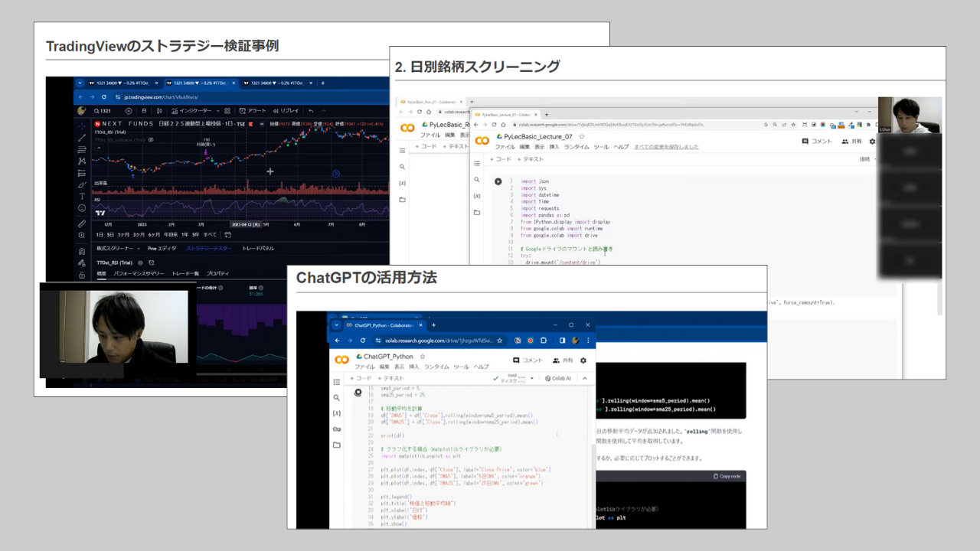Open パフォーマンスサマリー tab in strategy tester

[139, 274]
